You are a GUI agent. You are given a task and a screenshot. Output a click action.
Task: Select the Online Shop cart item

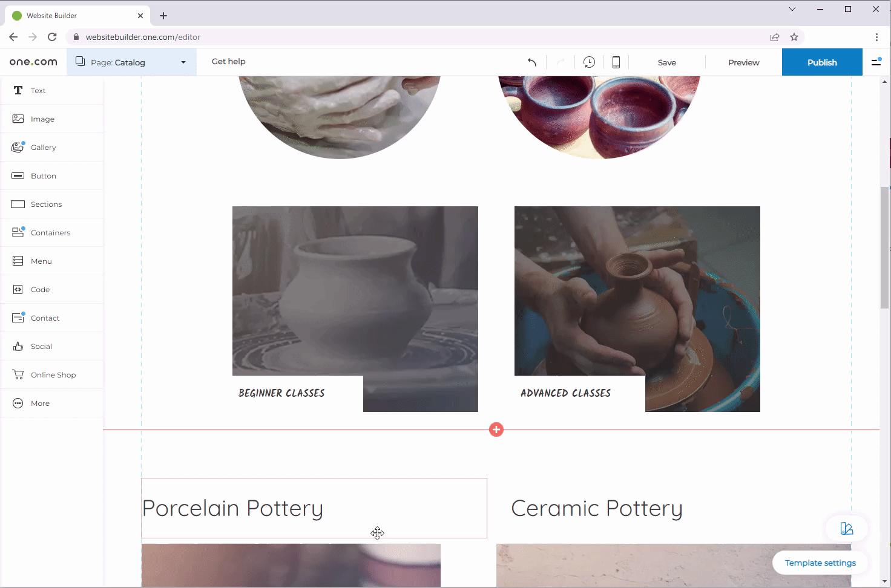[53, 375]
